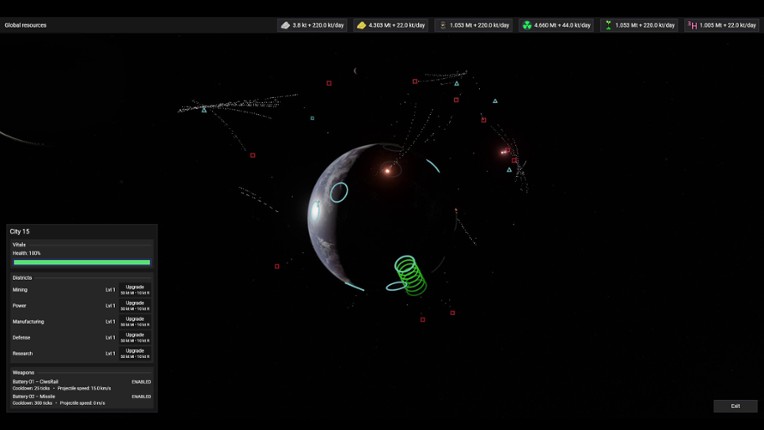Upgrade the Mining district

pyautogui.click(x=135, y=289)
